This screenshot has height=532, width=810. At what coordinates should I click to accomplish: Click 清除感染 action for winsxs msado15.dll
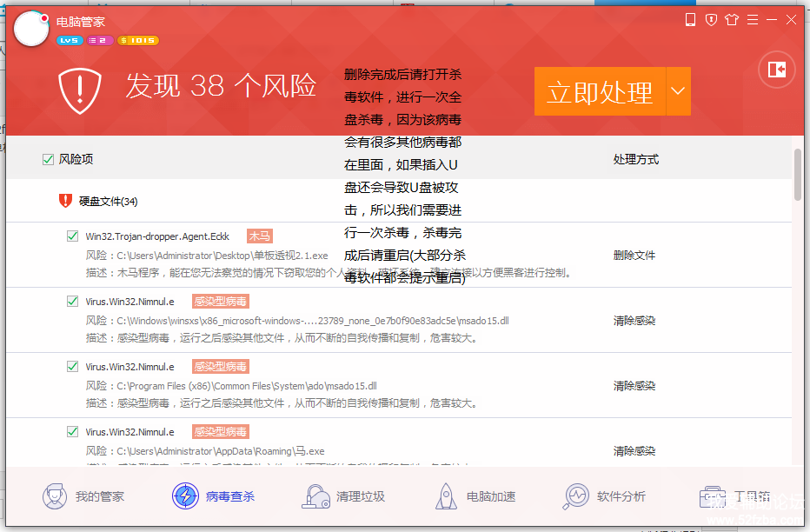(x=634, y=321)
